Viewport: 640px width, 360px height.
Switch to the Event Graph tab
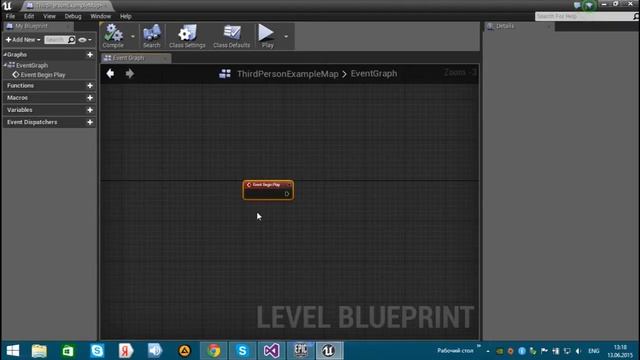[135, 58]
